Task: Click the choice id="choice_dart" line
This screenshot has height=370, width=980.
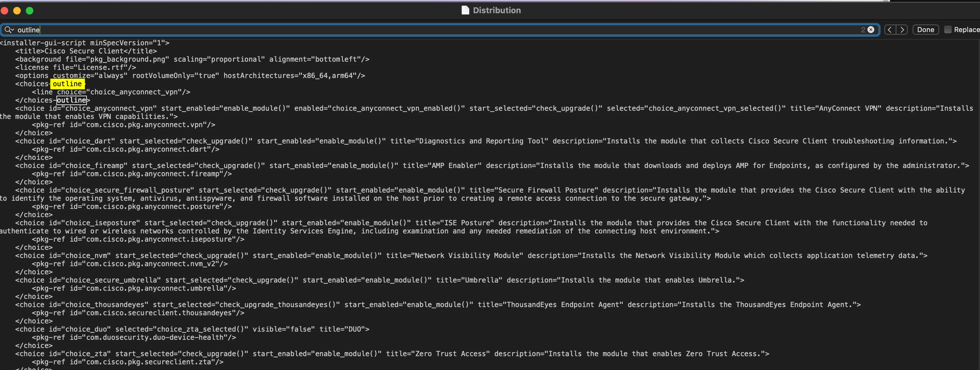Action: [x=486, y=141]
